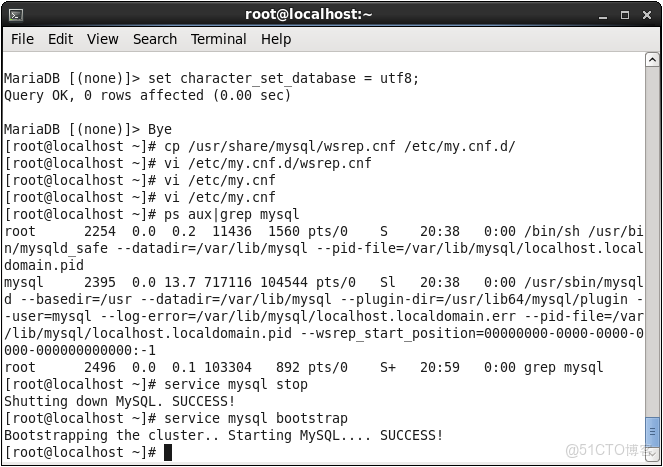Open the View menu
This screenshot has height=467, width=663.
tap(102, 39)
